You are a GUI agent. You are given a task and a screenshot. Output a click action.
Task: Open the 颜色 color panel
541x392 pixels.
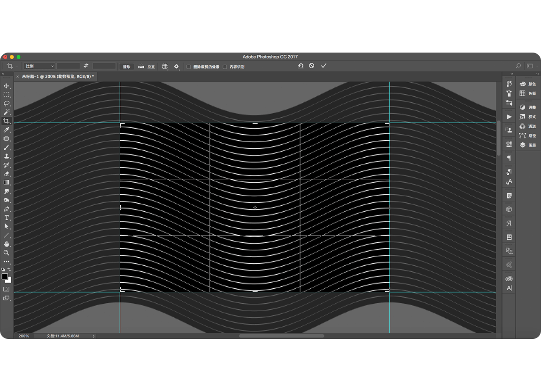point(528,84)
